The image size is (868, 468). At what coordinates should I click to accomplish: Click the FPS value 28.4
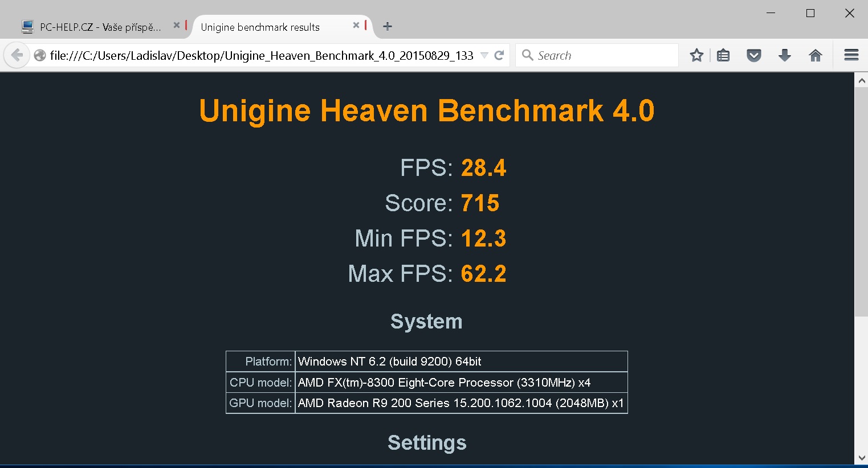click(x=484, y=168)
